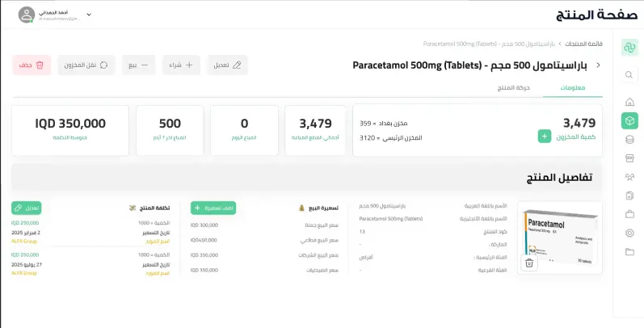644x328 pixels.
Task: Select the highlighted products cube icon
Action: pos(629,120)
